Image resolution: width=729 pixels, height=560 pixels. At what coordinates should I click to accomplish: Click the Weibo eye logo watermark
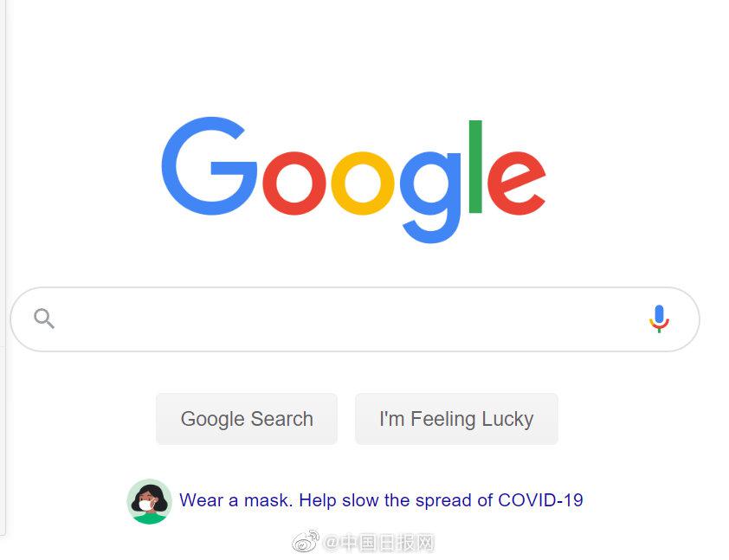[306, 542]
